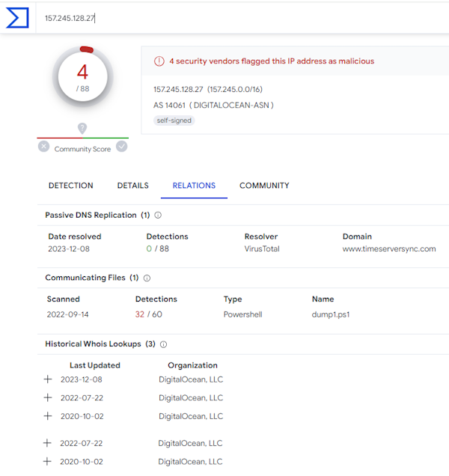Screen dimensions: 449x476
Task: Click the Historical Whois Lookups (3) heading
Action: 100,344
